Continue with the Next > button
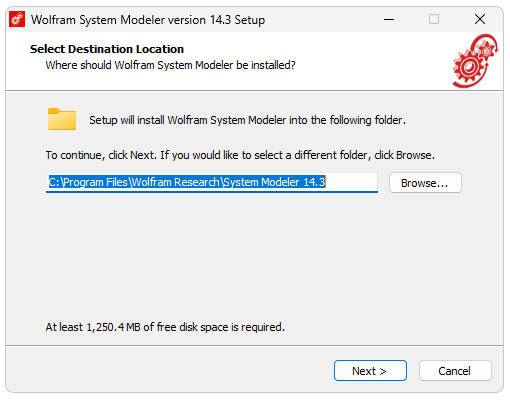This screenshot has height=402, width=510. tap(370, 370)
